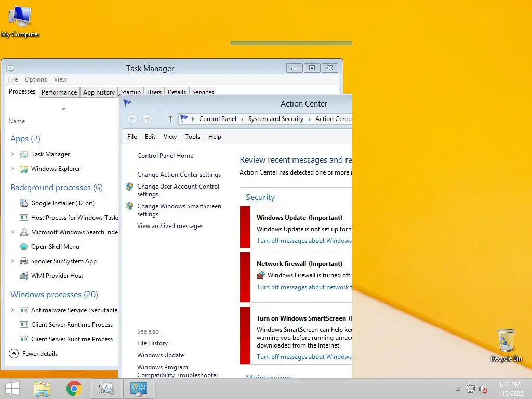Open Task Manager Options menu
The width and height of the screenshot is (532, 399).
coord(36,79)
